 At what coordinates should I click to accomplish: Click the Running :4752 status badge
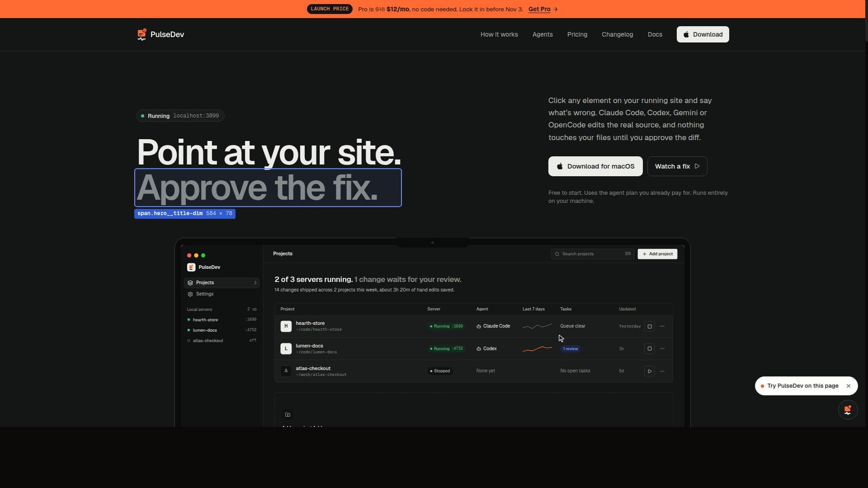[446, 349]
